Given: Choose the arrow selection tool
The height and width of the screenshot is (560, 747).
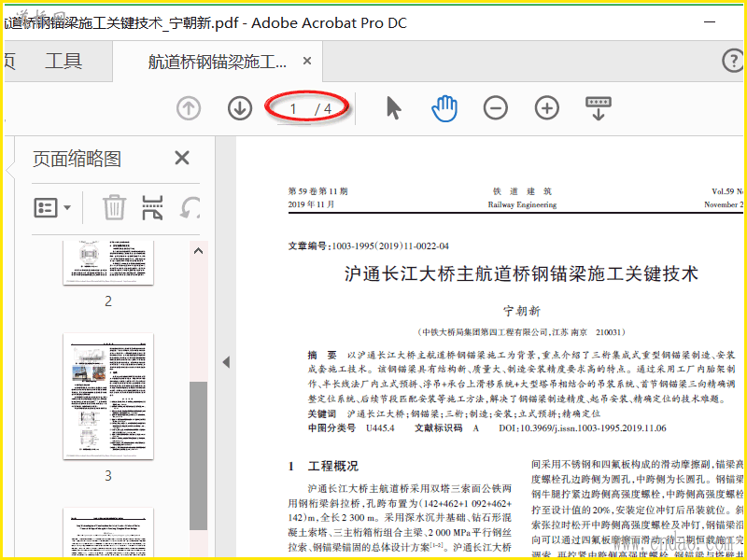Looking at the screenshot, I should point(393,108).
